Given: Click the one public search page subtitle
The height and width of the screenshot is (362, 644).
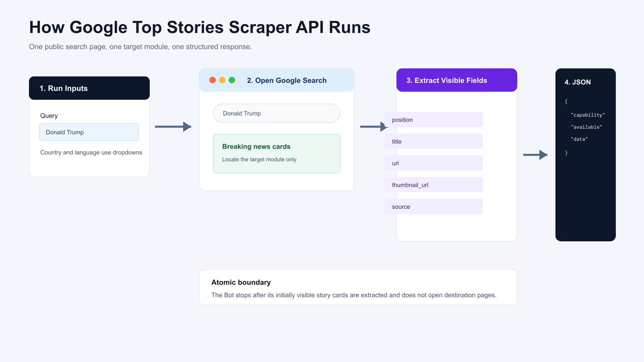Looking at the screenshot, I should click(140, 47).
